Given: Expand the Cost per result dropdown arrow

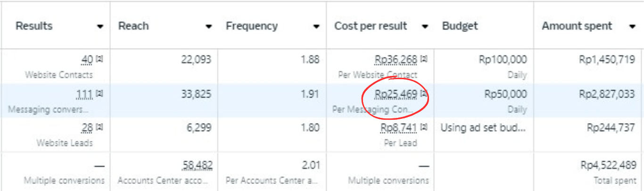Looking at the screenshot, I should (x=425, y=27).
